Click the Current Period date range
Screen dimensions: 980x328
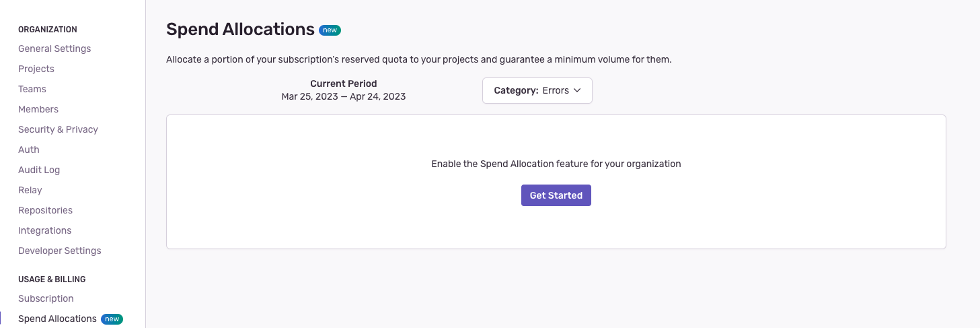pyautogui.click(x=343, y=96)
